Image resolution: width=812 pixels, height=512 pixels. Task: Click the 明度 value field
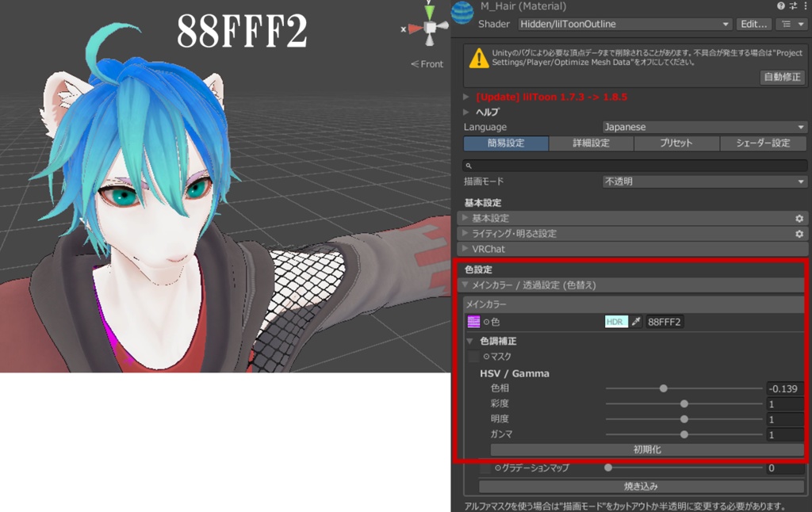785,419
